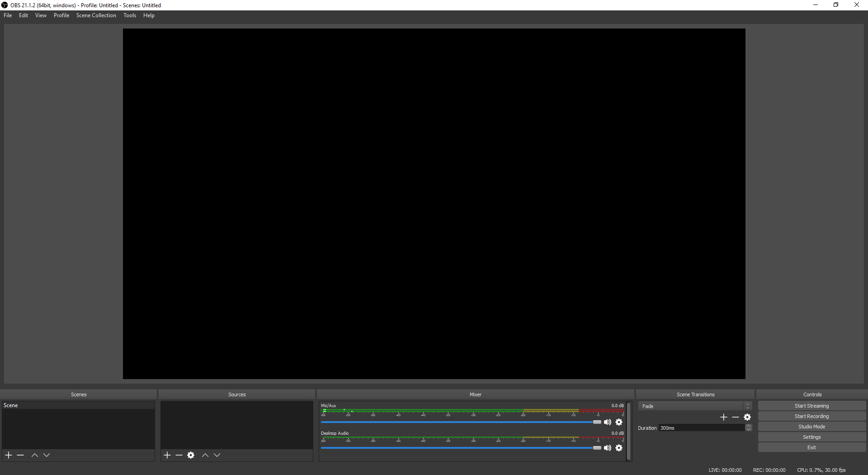This screenshot has width=868, height=475.
Task: Open Desktop Audio settings gear icon
Action: 619,448
